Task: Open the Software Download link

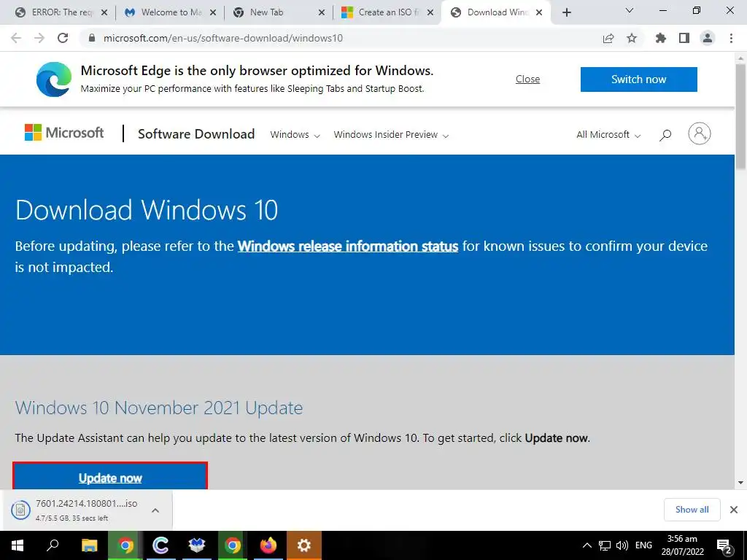Action: coord(196,134)
